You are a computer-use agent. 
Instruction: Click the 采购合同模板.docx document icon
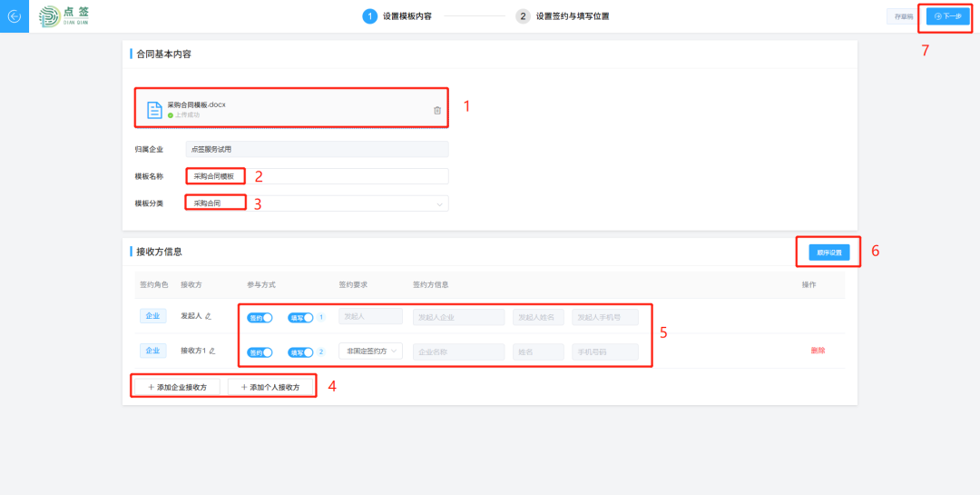coord(155,110)
